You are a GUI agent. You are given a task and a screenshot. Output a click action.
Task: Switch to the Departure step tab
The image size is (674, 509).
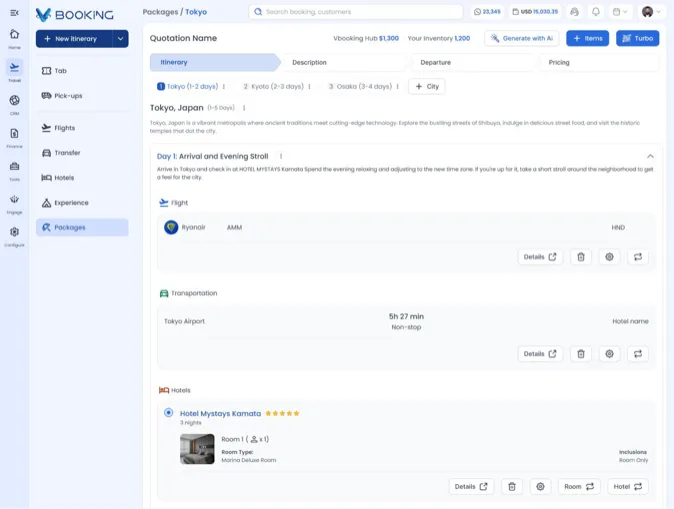pos(471,62)
